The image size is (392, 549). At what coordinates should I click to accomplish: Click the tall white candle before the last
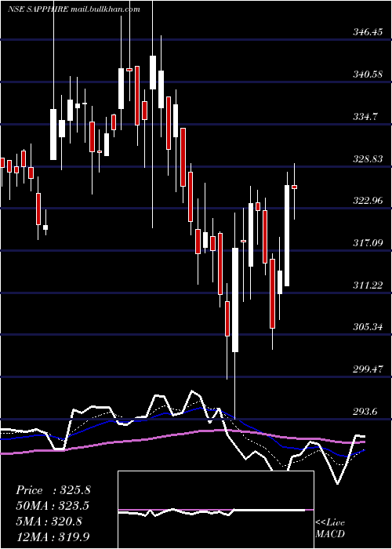287,235
